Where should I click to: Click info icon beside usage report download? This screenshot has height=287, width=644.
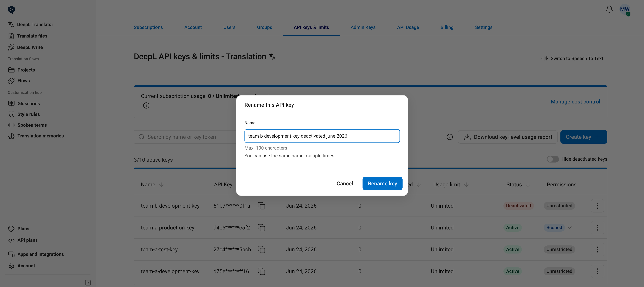coord(450,137)
